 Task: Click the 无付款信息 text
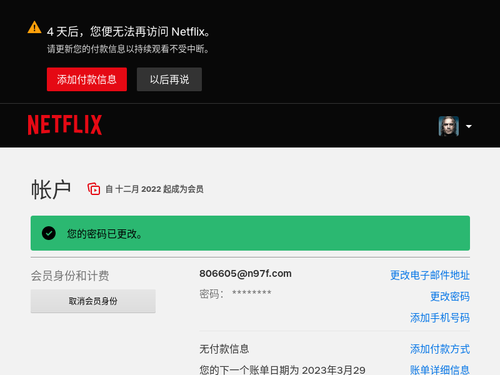pos(224,349)
